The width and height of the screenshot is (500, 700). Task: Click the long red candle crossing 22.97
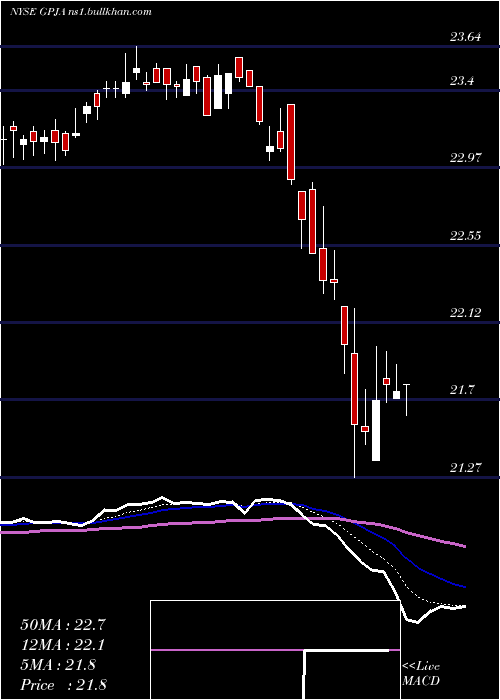(291, 142)
